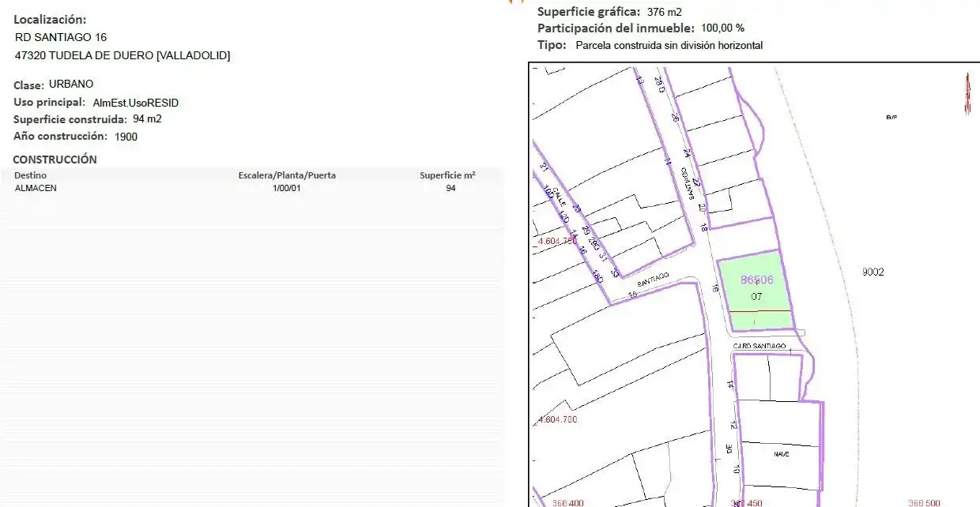The image size is (980, 507).
Task: Click '47320 TUDELA DE DUERO [VALLADOLID]' line
Action: click(122, 55)
